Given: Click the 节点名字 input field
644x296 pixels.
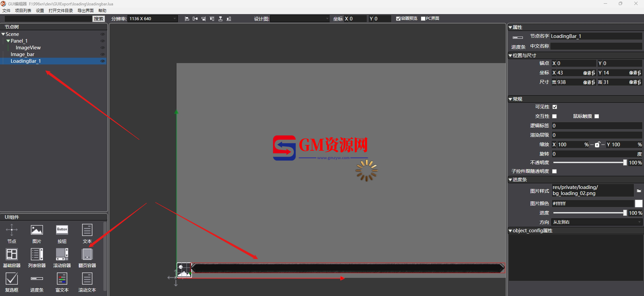Looking at the screenshot, I should coord(596,36).
